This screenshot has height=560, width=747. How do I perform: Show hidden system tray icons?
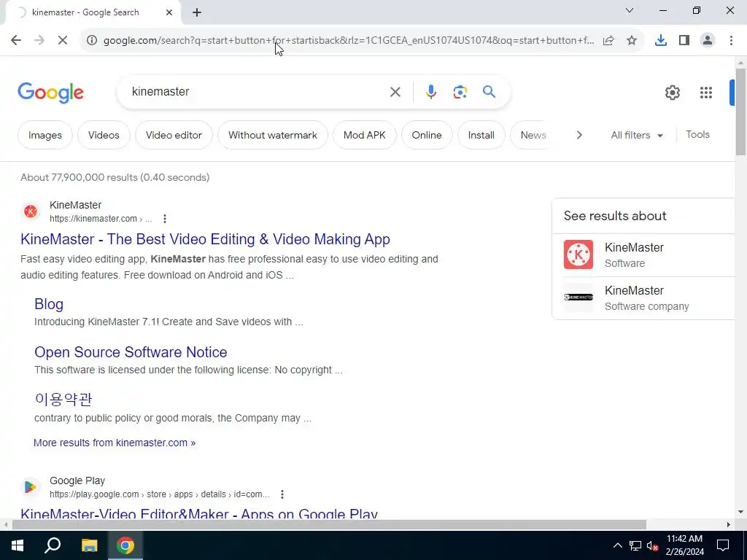[x=617, y=545]
